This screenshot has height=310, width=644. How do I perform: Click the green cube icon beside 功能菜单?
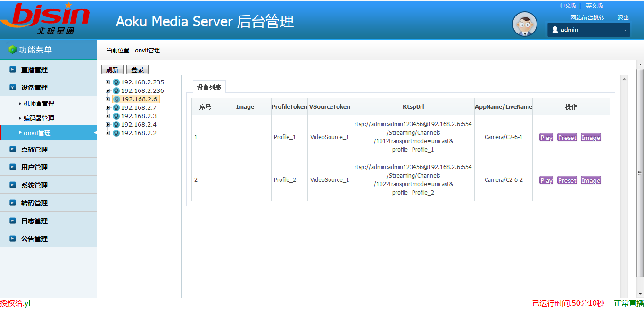point(13,49)
